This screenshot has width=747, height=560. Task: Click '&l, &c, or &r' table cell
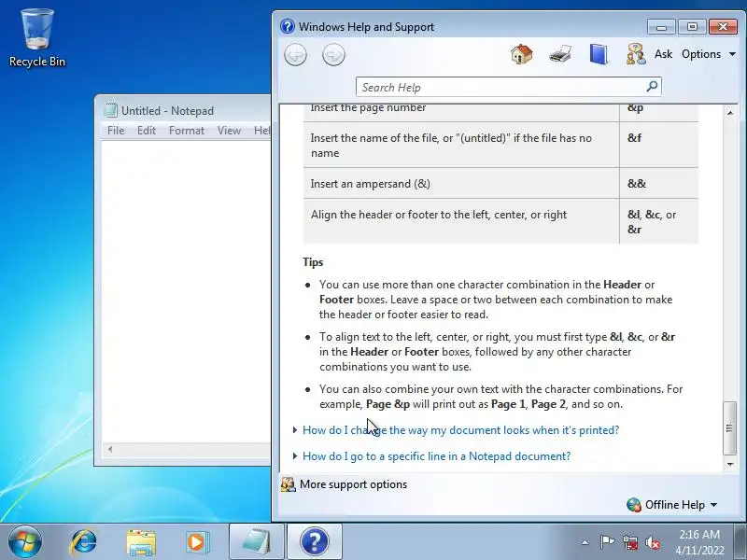(x=659, y=221)
